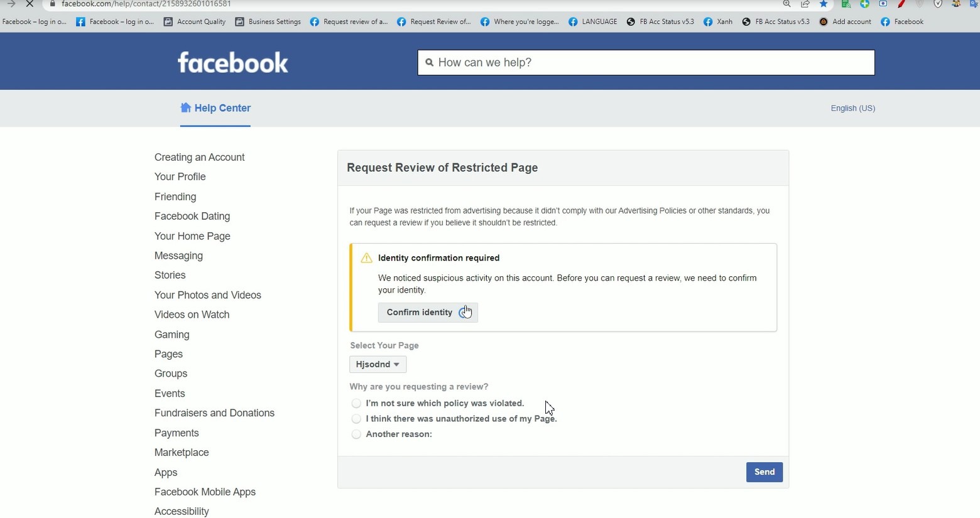This screenshot has width=980, height=518.
Task: Open the Apps help topic
Action: [166, 473]
